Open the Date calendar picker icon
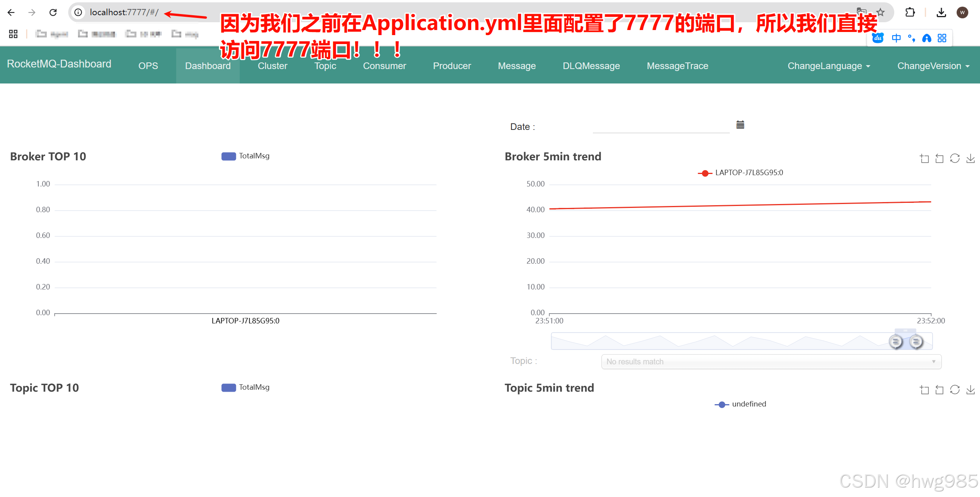 [x=740, y=125]
